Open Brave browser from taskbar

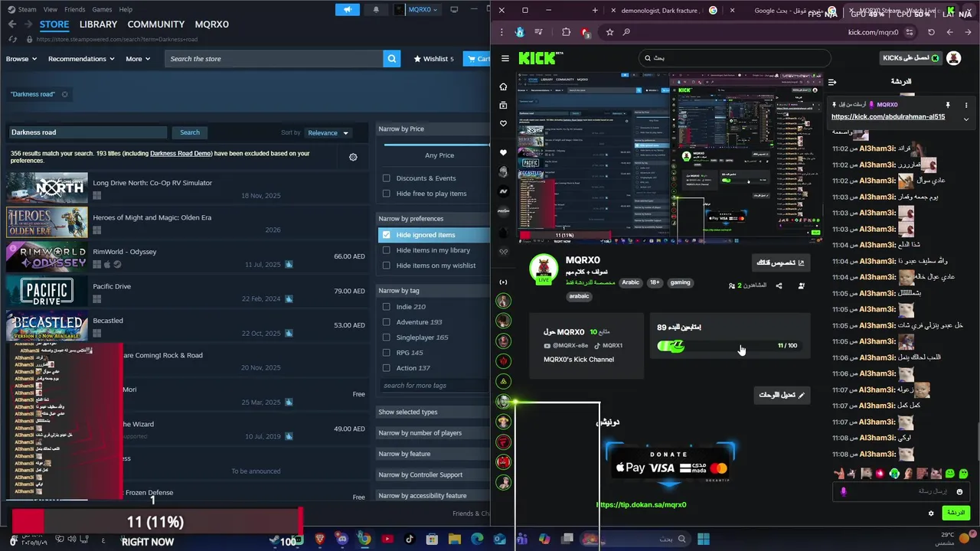tap(320, 539)
